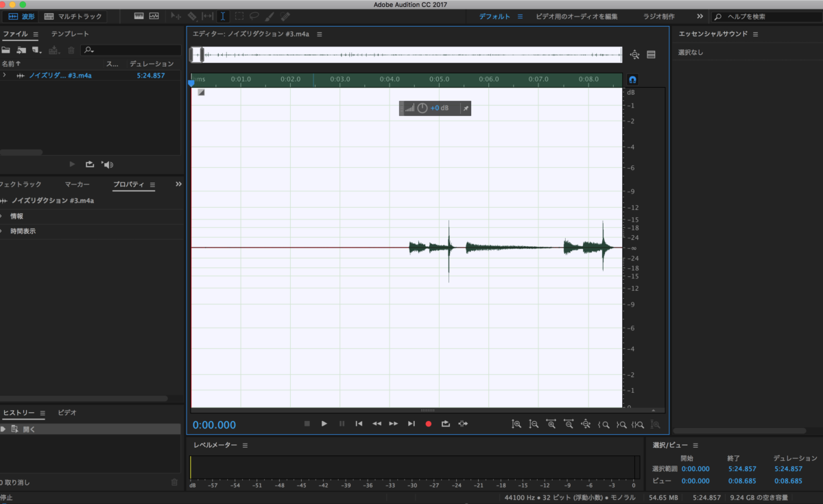
Task: Click Zoom Out Full icon
Action: click(586, 424)
